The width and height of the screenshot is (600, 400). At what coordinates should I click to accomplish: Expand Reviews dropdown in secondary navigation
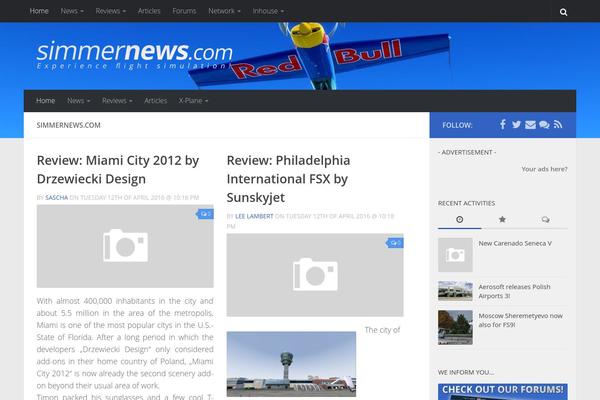tap(117, 101)
